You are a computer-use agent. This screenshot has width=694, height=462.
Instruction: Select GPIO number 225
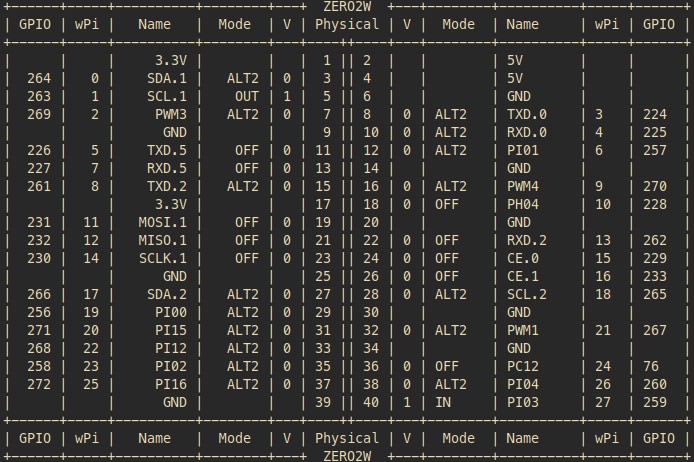(x=655, y=132)
